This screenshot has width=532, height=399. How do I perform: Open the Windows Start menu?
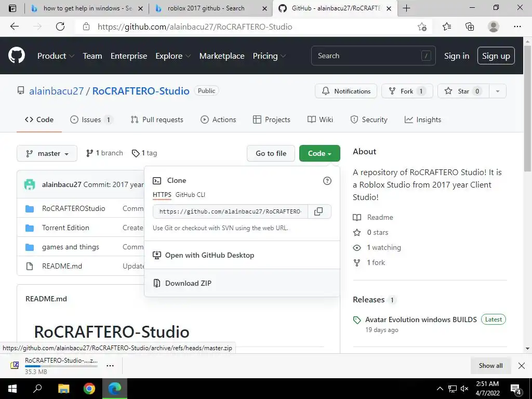click(12, 389)
